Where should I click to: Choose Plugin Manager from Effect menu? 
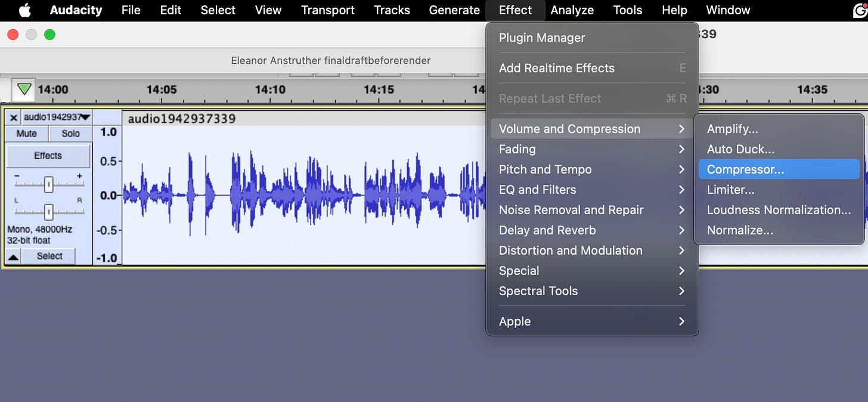[x=592, y=38]
